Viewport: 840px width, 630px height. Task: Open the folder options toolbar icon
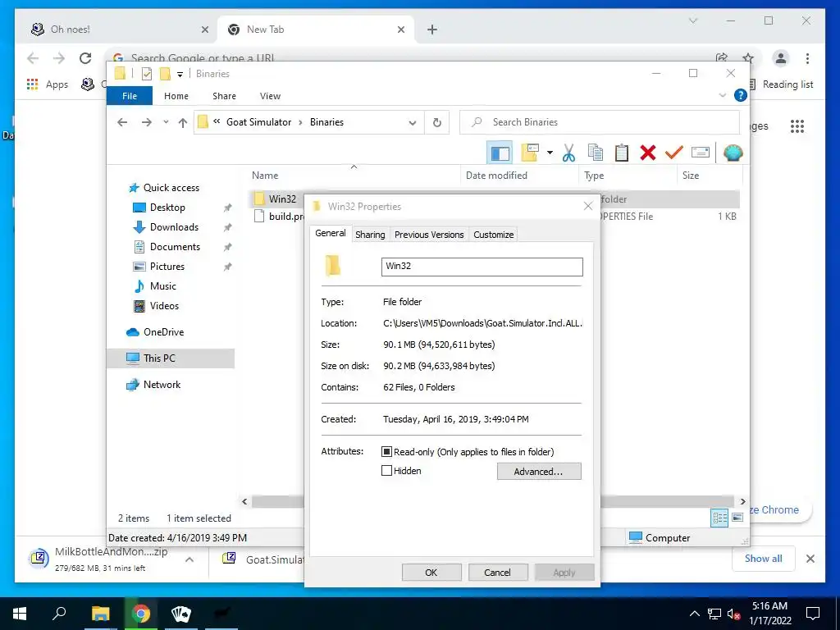click(530, 153)
